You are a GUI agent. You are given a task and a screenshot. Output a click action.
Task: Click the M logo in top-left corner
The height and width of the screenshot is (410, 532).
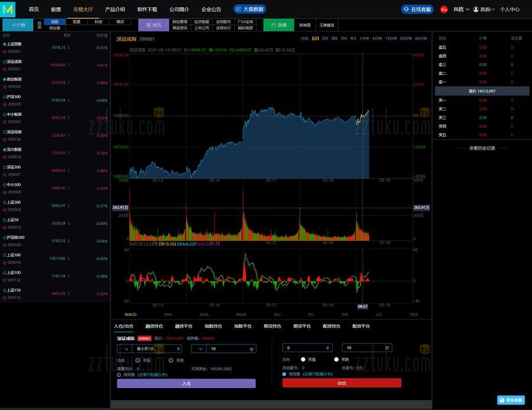tap(8, 9)
